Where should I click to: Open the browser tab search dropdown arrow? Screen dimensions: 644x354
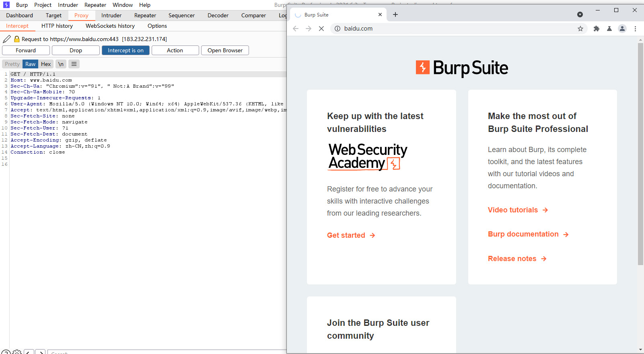click(x=580, y=14)
